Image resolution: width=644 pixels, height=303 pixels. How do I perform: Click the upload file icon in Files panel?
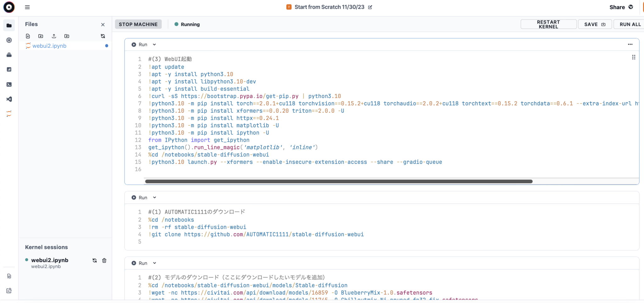click(54, 36)
